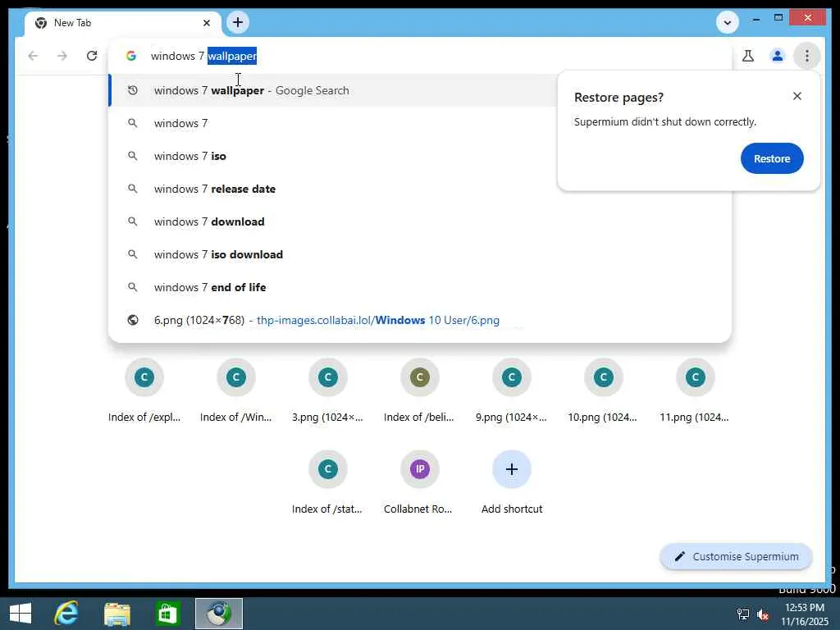The height and width of the screenshot is (630, 840).
Task: Open the three-dot Supermium menu
Action: (x=807, y=56)
